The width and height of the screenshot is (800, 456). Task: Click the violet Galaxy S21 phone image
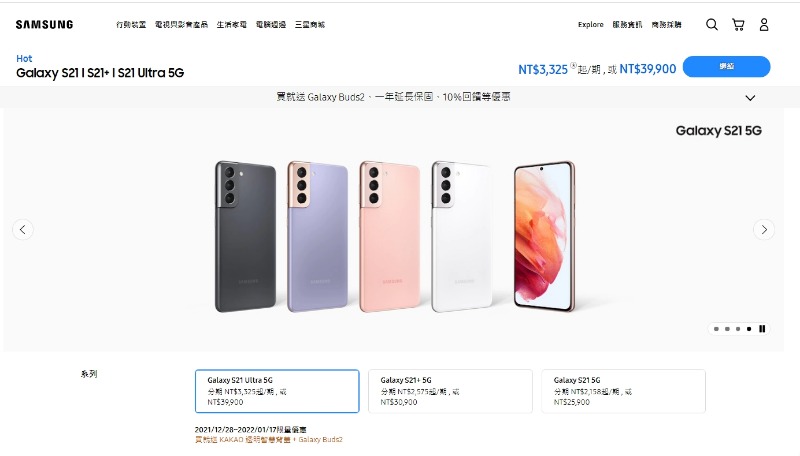pos(317,236)
